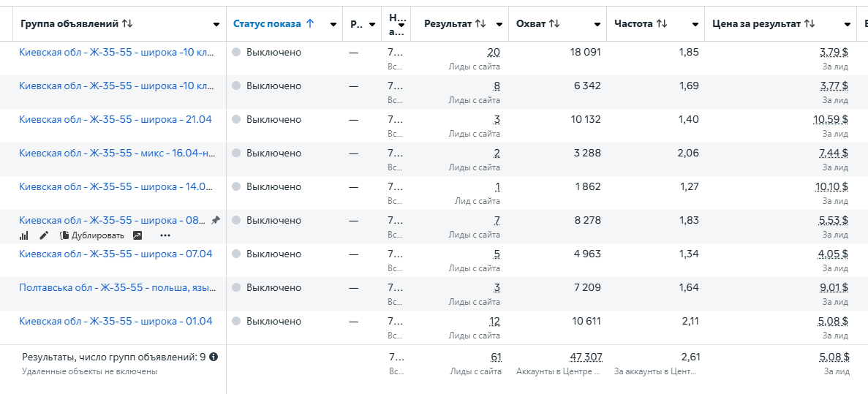Click the pin icon on the 08 ad set row
The height and width of the screenshot is (394, 868).
[x=215, y=220]
